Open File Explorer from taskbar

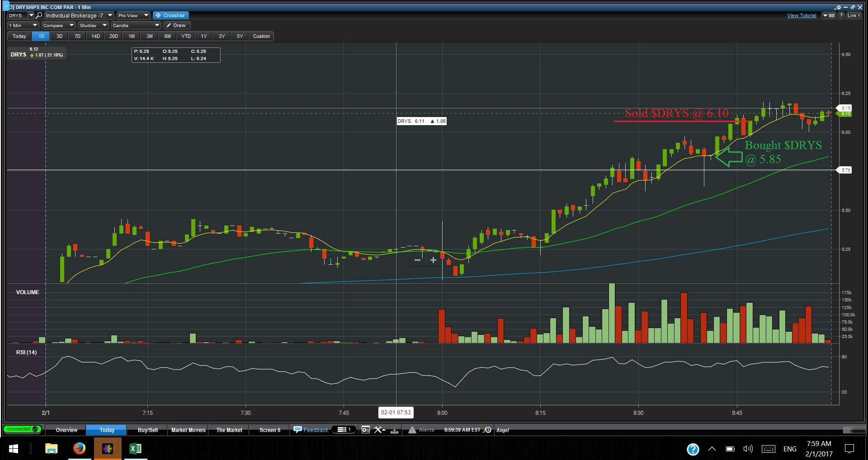tap(52, 449)
